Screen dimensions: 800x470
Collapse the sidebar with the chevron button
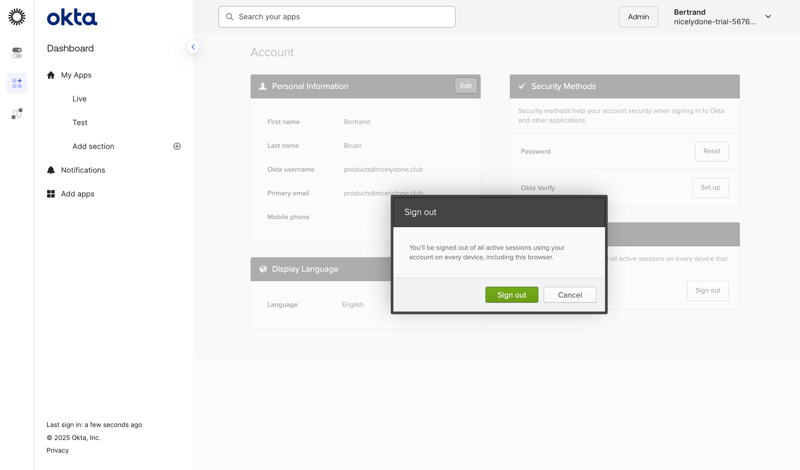(193, 47)
